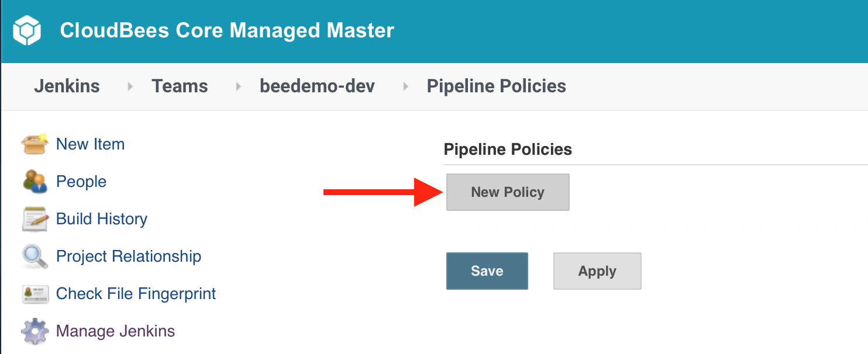
Task: Select the Pipeline Policies breadcrumb
Action: tap(496, 86)
